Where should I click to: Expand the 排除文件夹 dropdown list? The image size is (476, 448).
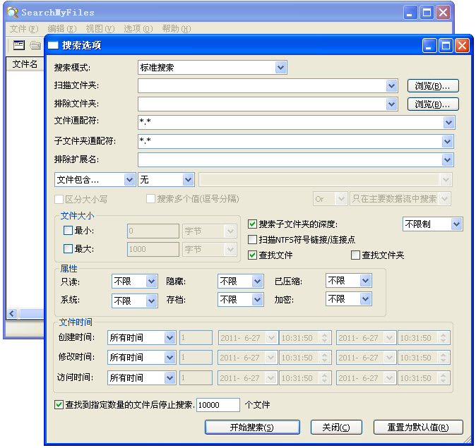[x=392, y=104]
